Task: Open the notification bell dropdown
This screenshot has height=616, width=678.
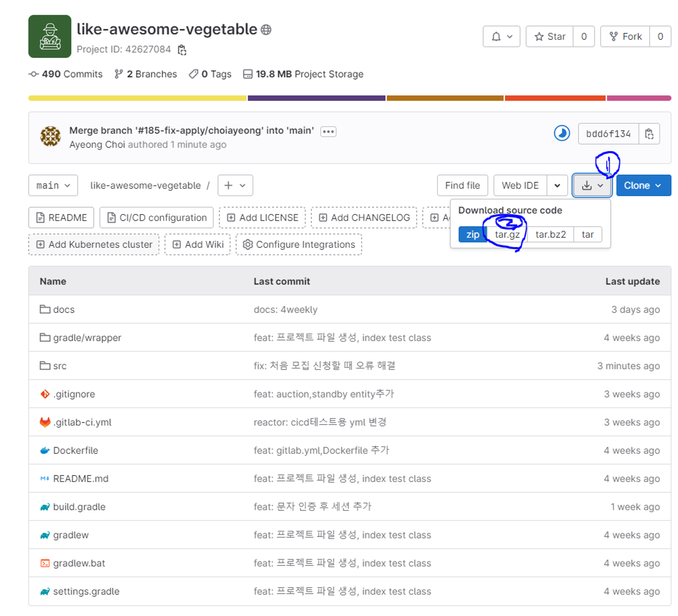Action: click(501, 36)
